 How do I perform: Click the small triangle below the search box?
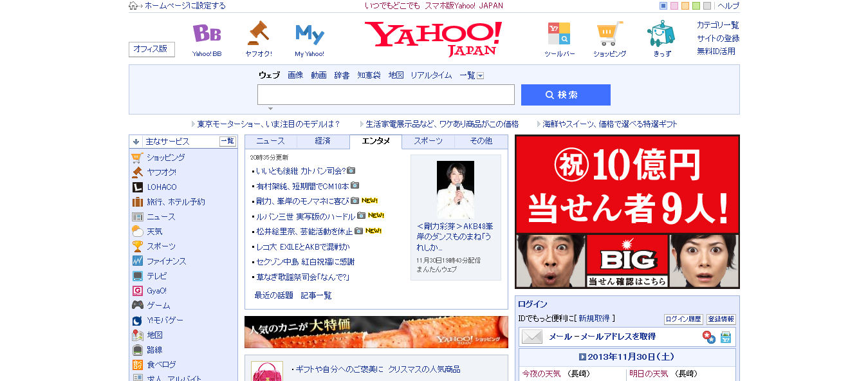(270, 109)
